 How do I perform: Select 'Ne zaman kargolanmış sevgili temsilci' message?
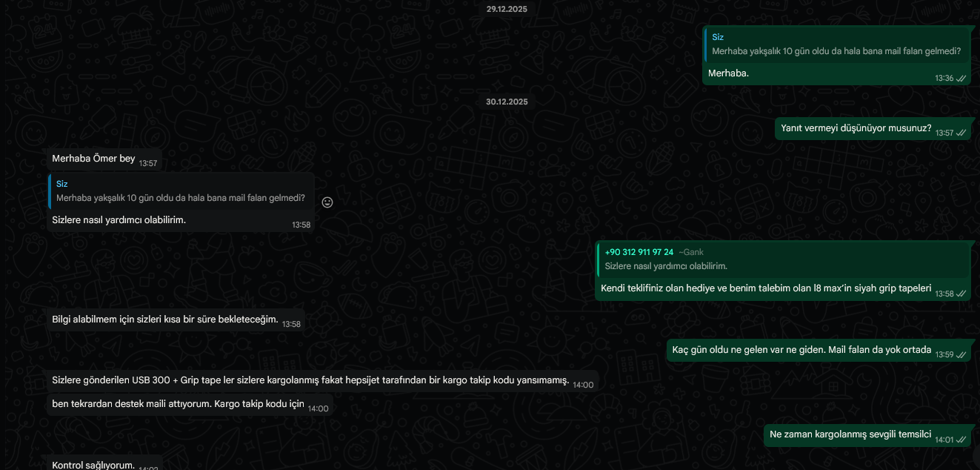[867, 435]
